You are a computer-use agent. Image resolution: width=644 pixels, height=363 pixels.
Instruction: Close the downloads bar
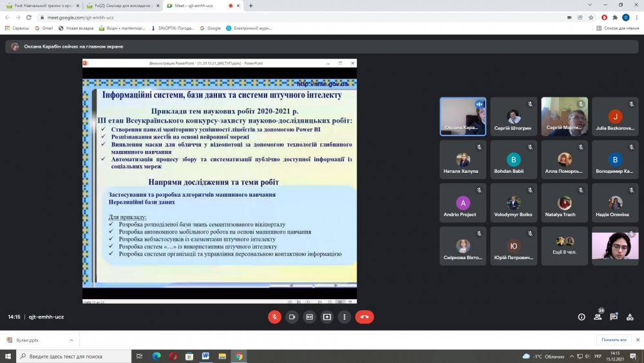[638, 340]
